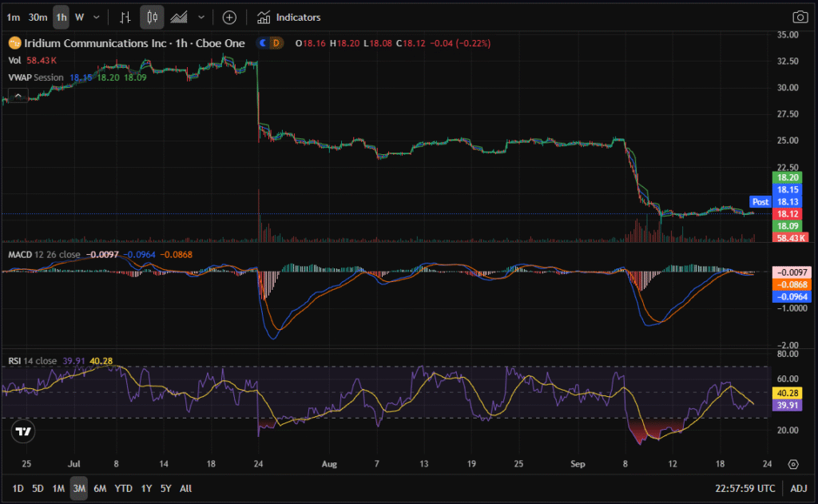Toggle the moon session indicator badge

point(263,43)
